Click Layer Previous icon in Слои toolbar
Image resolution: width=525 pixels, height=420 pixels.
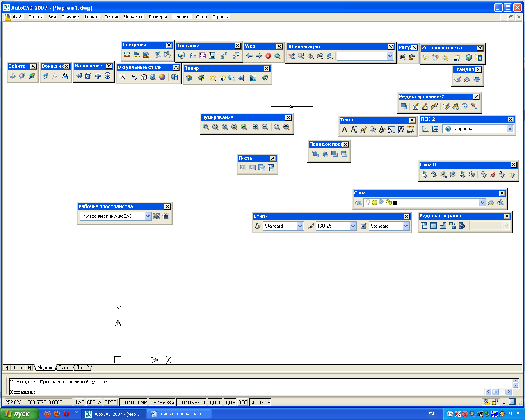(x=500, y=203)
